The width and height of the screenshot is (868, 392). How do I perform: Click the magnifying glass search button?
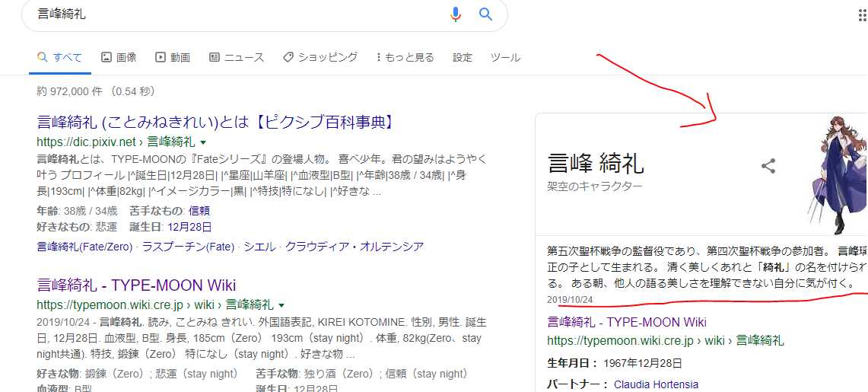click(485, 14)
